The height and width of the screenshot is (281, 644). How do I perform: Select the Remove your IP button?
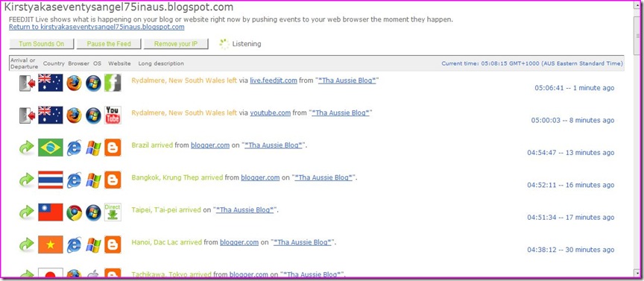coord(176,44)
